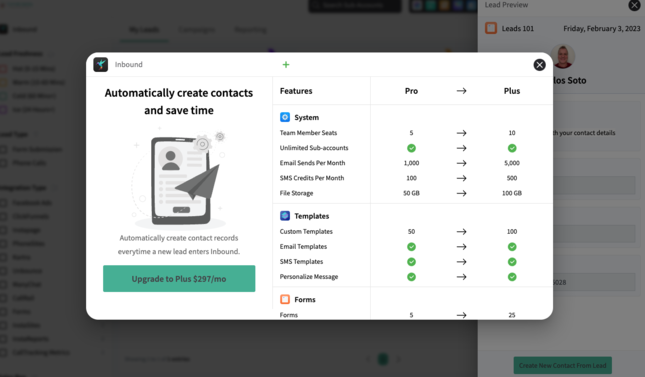Click the Plus checkmark for SMS Templates

(x=512, y=262)
